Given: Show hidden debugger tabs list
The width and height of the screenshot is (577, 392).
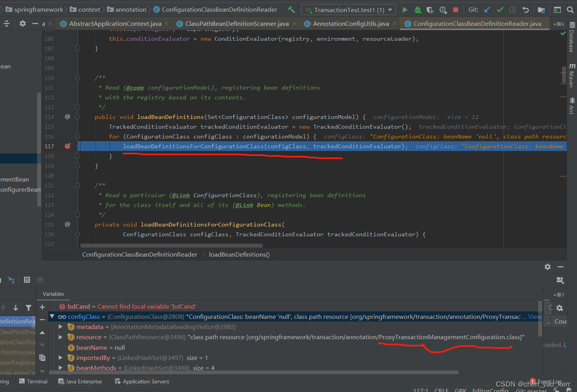Looking at the screenshot, I should pyautogui.click(x=559, y=295).
